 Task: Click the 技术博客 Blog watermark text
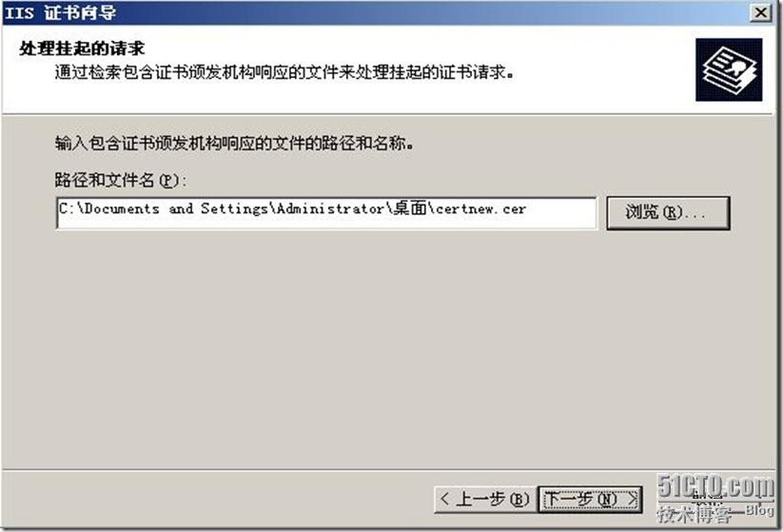[715, 513]
